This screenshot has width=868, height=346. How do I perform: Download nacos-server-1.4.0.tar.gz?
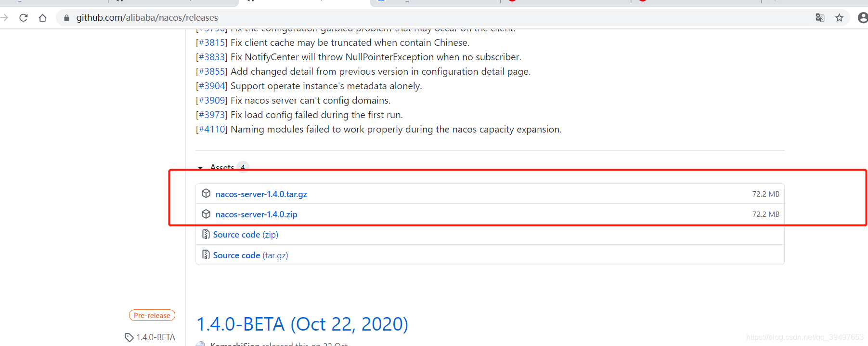click(x=261, y=194)
